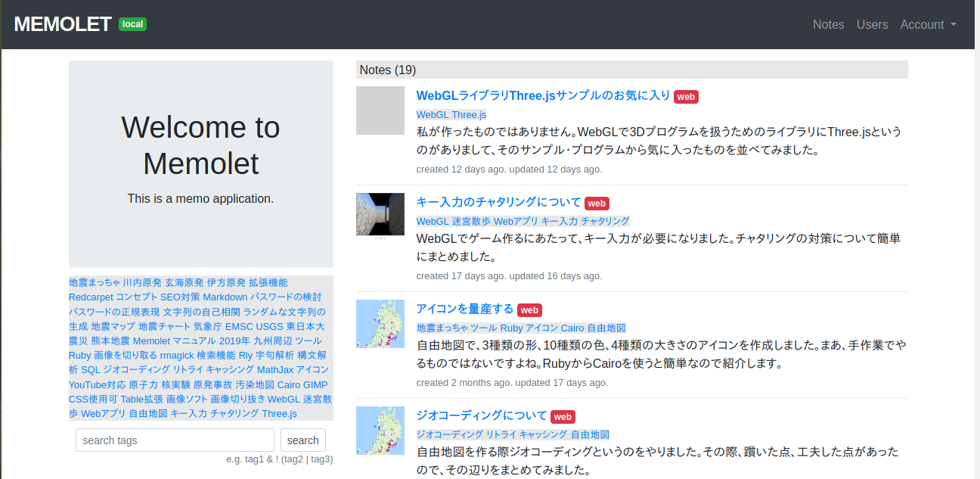Go to the Users page
The width and height of the screenshot is (980, 479).
[x=872, y=24]
